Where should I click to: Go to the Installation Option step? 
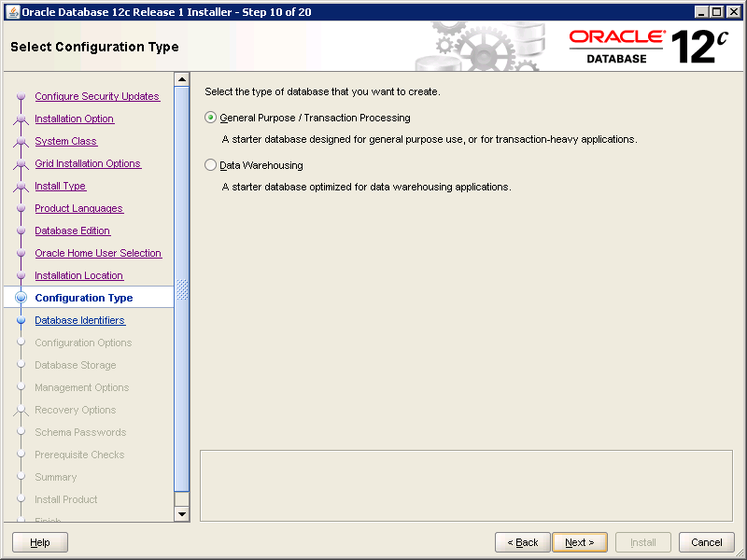[75, 119]
